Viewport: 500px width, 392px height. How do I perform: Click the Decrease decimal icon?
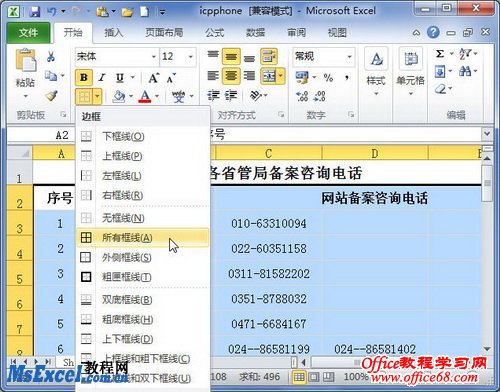click(320, 96)
